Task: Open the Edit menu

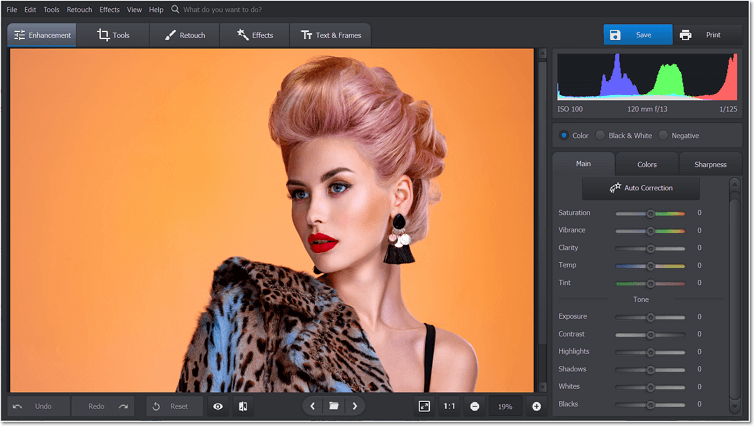Action: pos(30,10)
